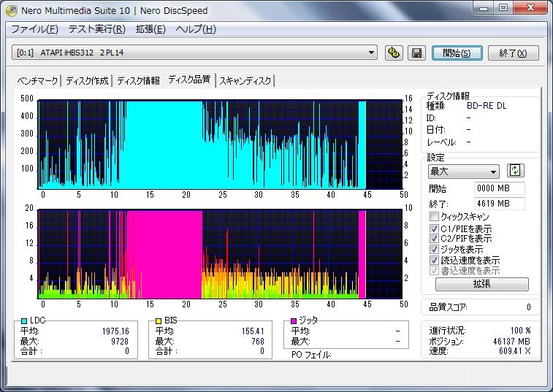
Task: Click the 品質スコア value 0
Action: pyautogui.click(x=529, y=307)
